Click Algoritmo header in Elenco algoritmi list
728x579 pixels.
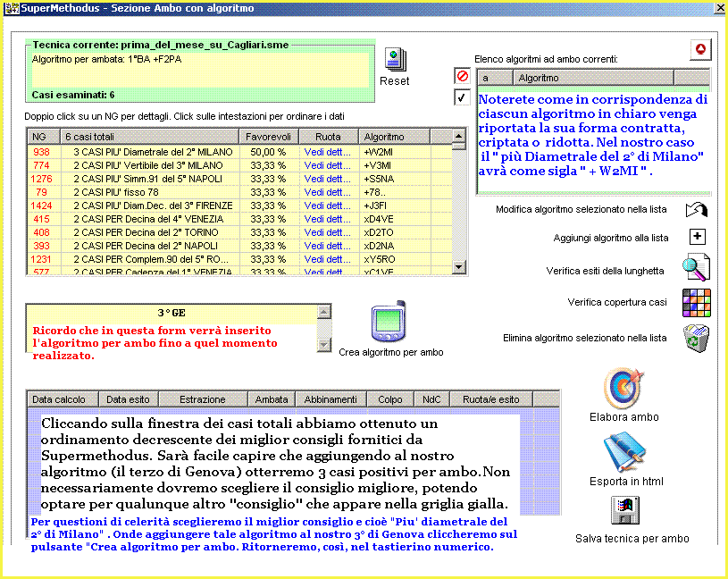[593, 78]
